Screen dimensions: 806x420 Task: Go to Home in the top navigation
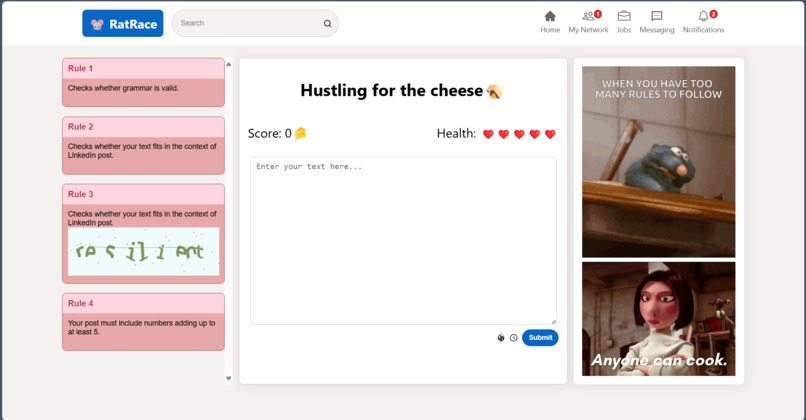click(550, 23)
